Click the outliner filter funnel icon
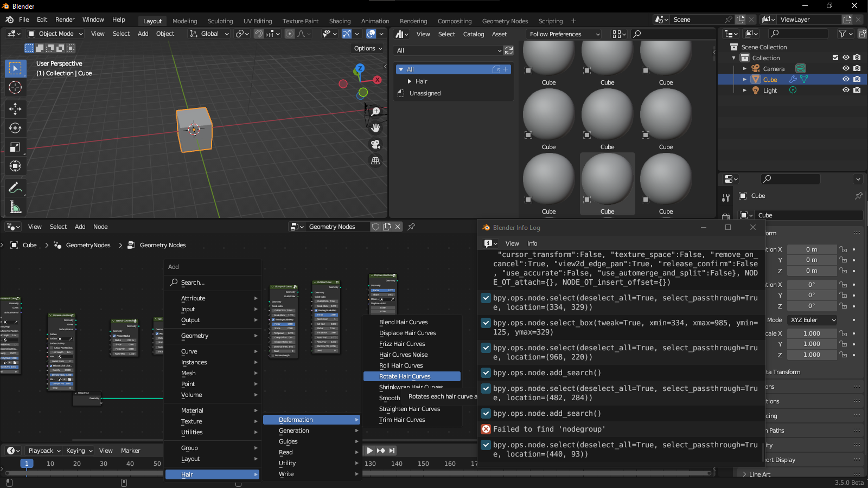Viewport: 868px width, 488px height. tap(843, 34)
